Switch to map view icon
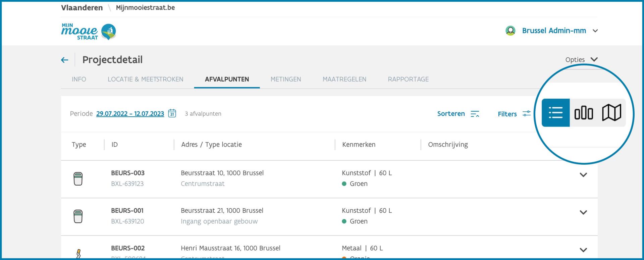The height and width of the screenshot is (260, 644). click(611, 112)
